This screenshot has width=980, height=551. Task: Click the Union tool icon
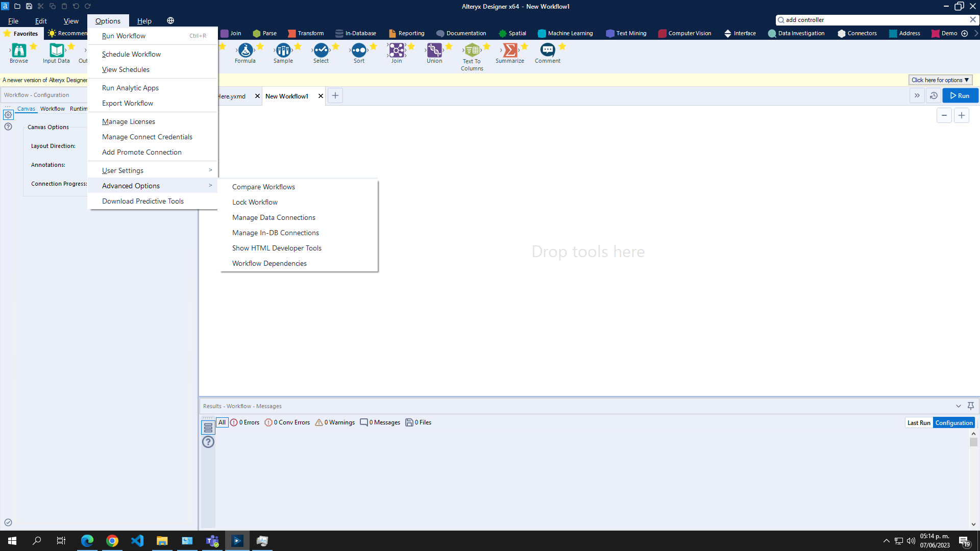click(x=434, y=51)
